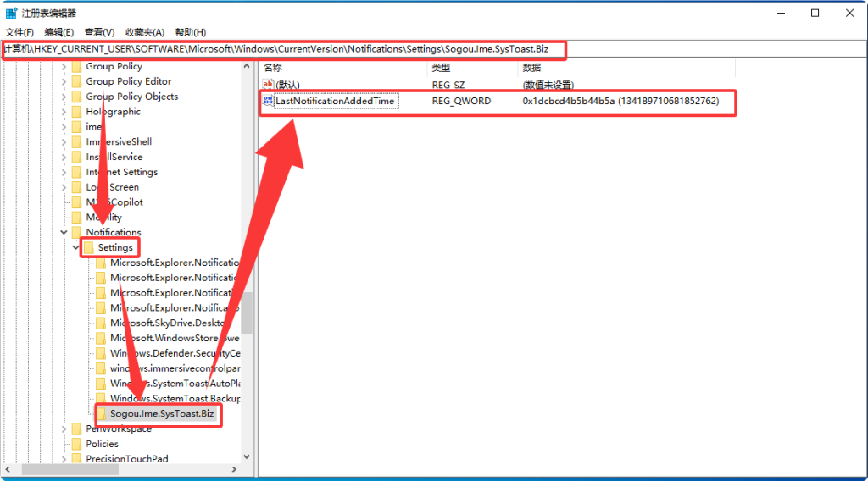The image size is (868, 481).
Task: Expand the Group Policy Objects key
Action: coord(64,97)
